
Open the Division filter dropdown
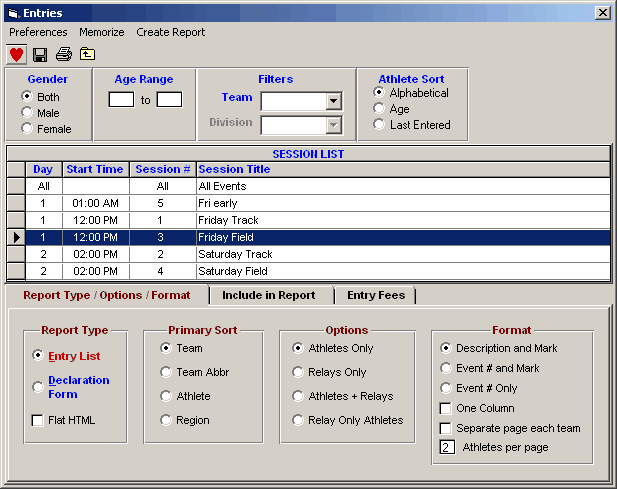pos(334,125)
